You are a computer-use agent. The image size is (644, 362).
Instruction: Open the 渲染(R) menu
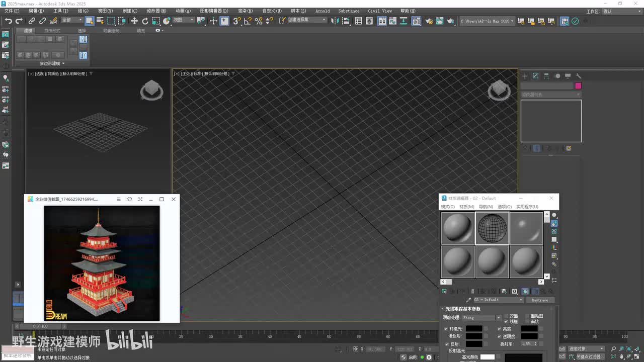point(245,11)
